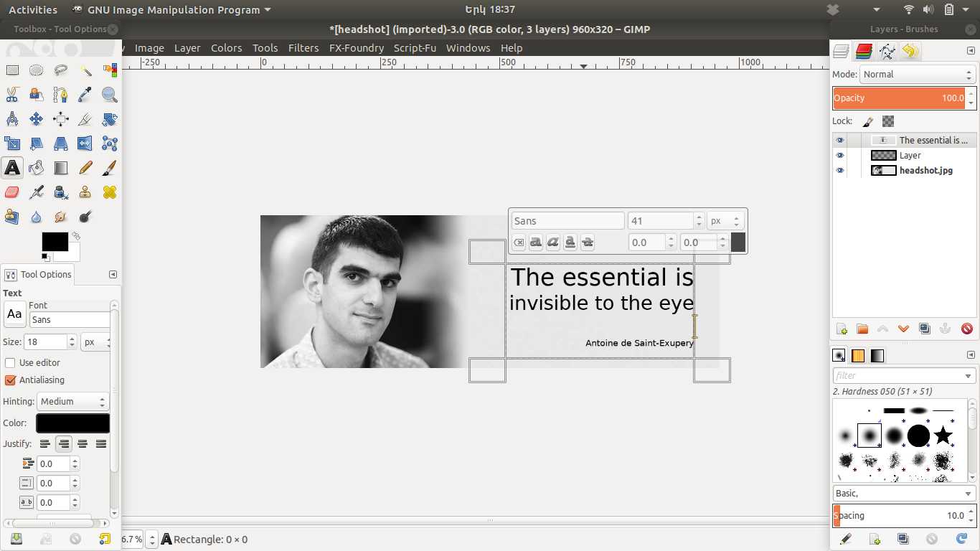This screenshot has width=980, height=551.
Task: Select the Pencil tool
Action: click(85, 168)
